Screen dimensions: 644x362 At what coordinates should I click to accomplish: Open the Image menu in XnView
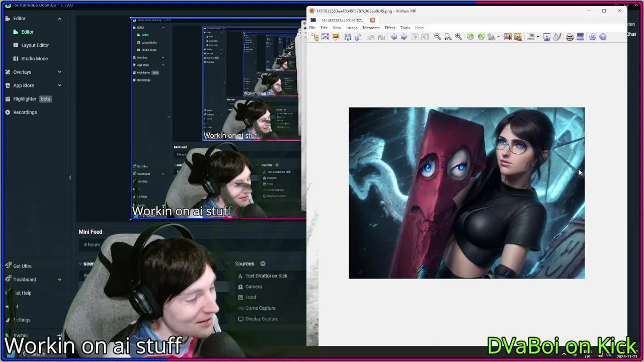(x=352, y=28)
